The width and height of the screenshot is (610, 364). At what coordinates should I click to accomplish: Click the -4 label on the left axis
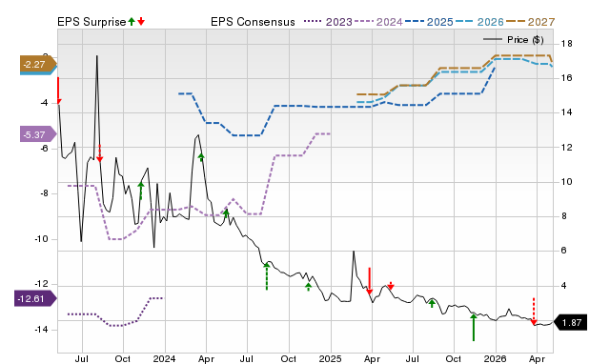pos(44,103)
